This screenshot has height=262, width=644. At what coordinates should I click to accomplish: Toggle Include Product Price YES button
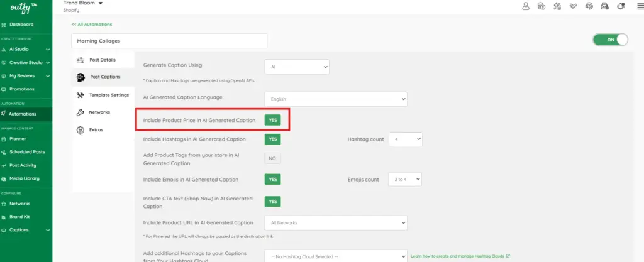coord(273,120)
